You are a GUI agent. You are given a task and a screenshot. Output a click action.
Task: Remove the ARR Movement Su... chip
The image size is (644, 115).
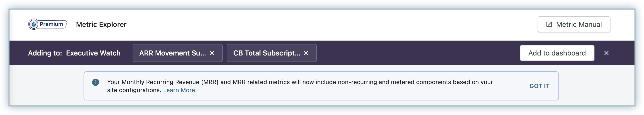(212, 53)
